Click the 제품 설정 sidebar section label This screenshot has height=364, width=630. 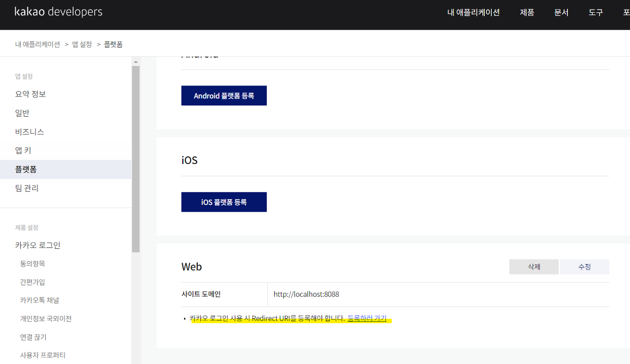click(27, 227)
